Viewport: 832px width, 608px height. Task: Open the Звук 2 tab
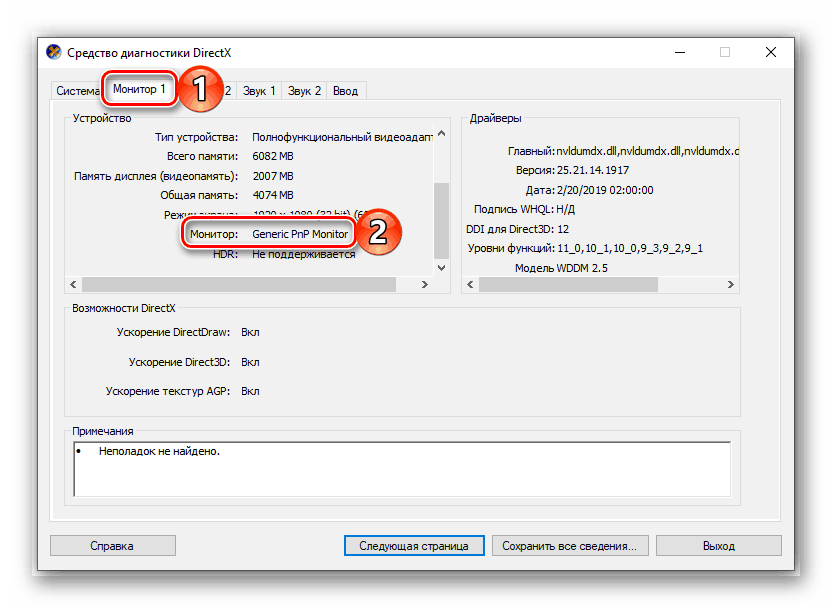[x=304, y=91]
